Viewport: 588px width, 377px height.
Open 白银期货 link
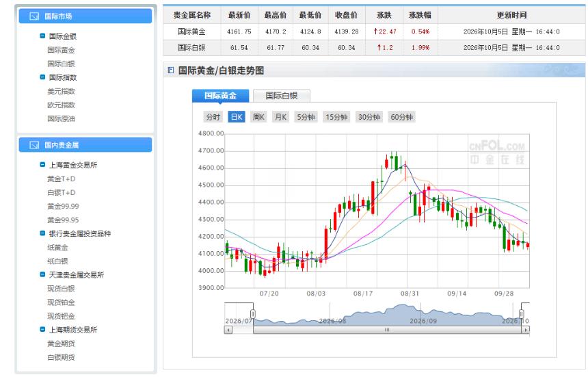(x=61, y=357)
